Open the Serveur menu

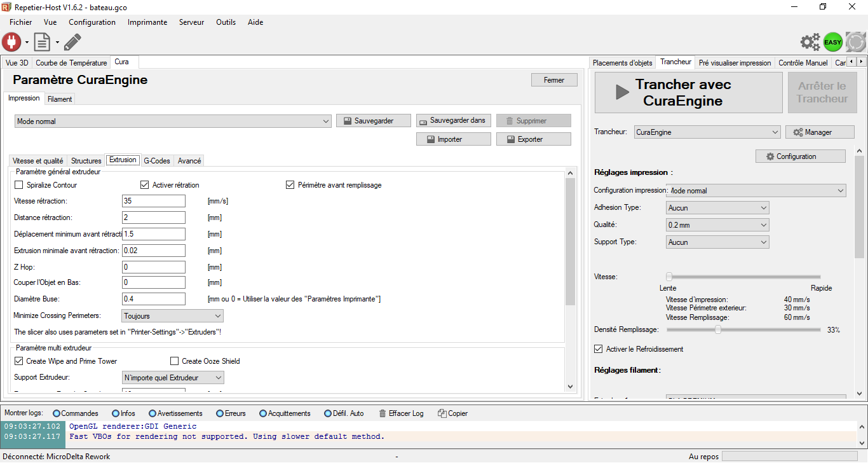click(x=192, y=22)
